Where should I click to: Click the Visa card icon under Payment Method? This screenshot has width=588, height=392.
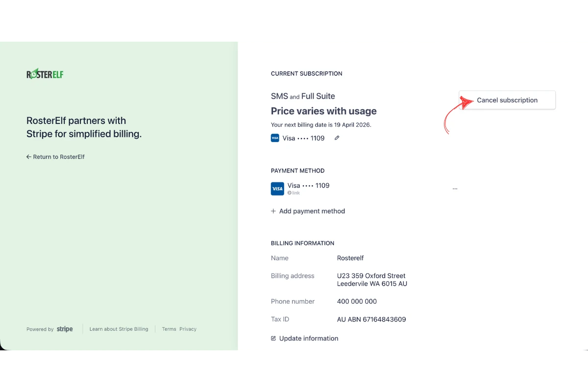277,189
